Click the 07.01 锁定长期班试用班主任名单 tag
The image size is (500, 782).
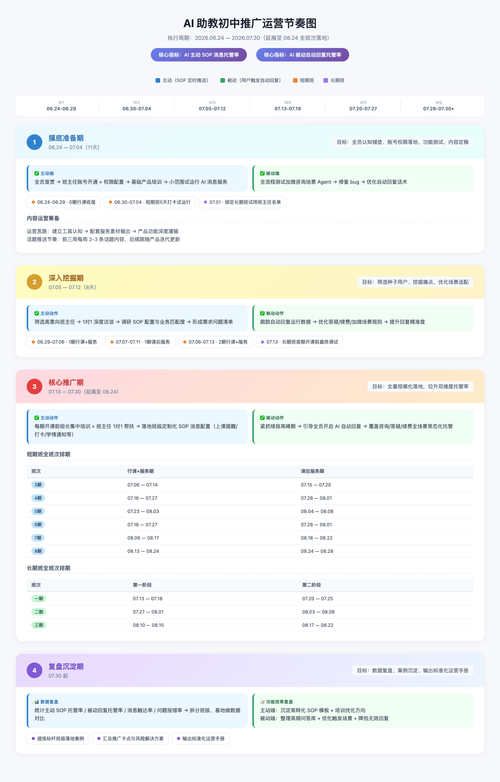(x=242, y=202)
